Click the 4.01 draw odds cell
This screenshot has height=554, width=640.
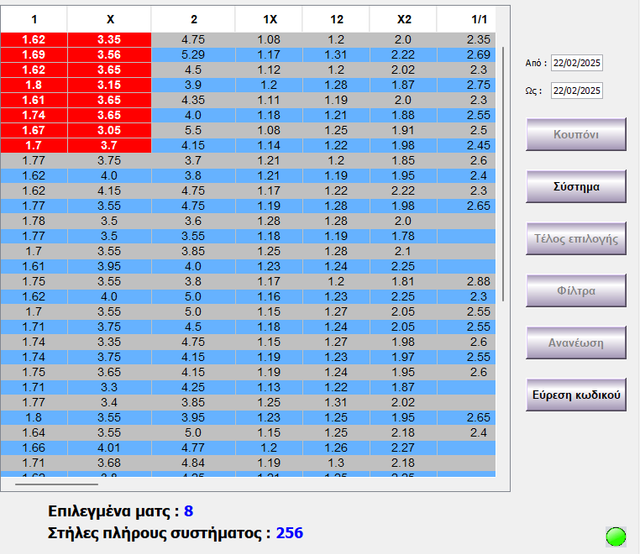(x=109, y=447)
